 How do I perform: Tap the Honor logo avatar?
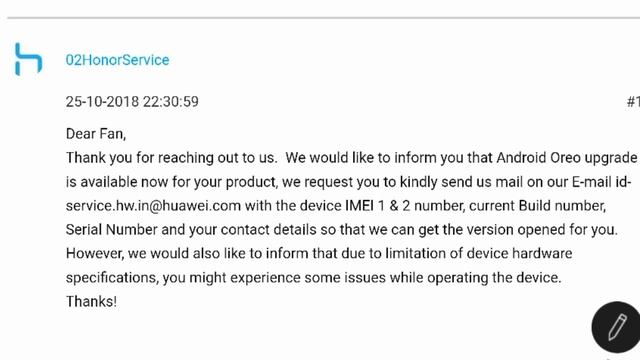[28, 60]
